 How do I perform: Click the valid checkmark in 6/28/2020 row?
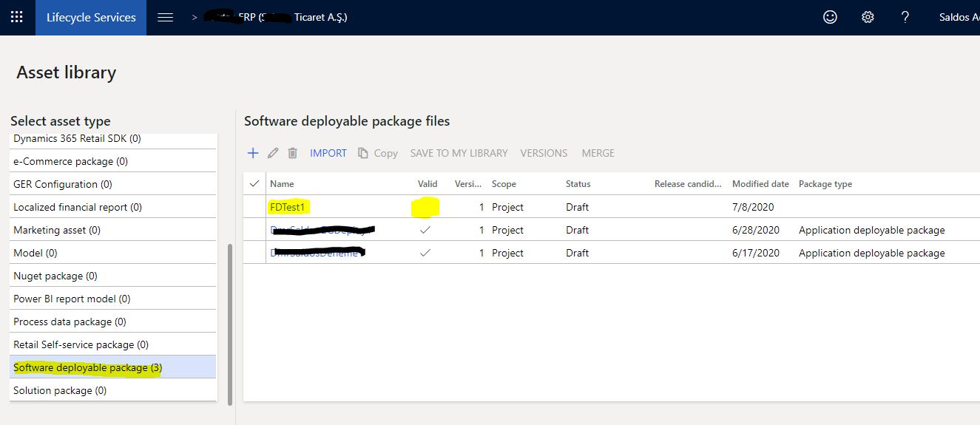point(425,230)
